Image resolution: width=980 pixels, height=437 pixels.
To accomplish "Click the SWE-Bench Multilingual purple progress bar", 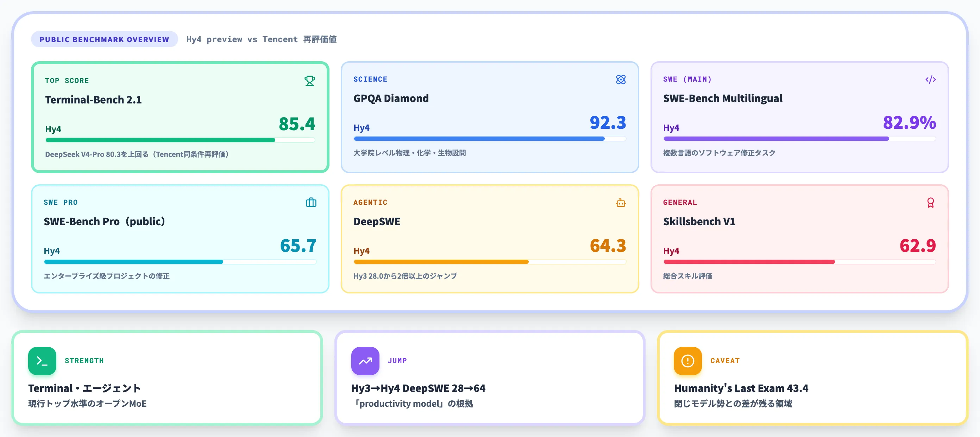I will click(x=800, y=138).
